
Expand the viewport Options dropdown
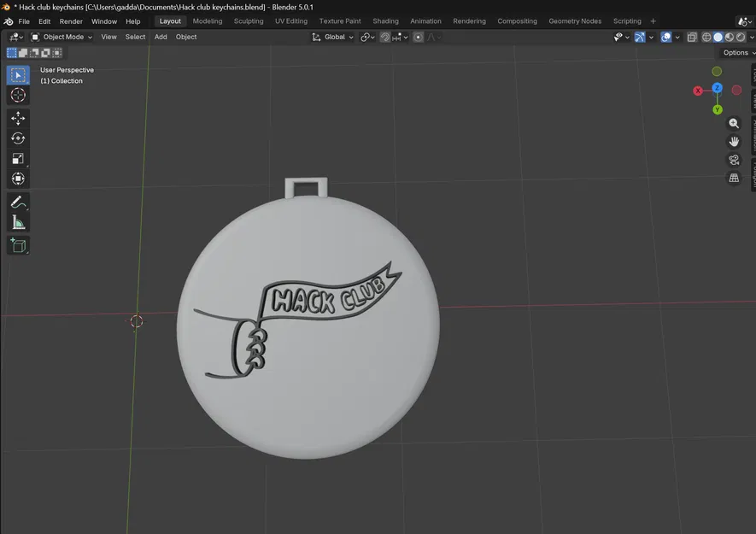[x=735, y=52]
